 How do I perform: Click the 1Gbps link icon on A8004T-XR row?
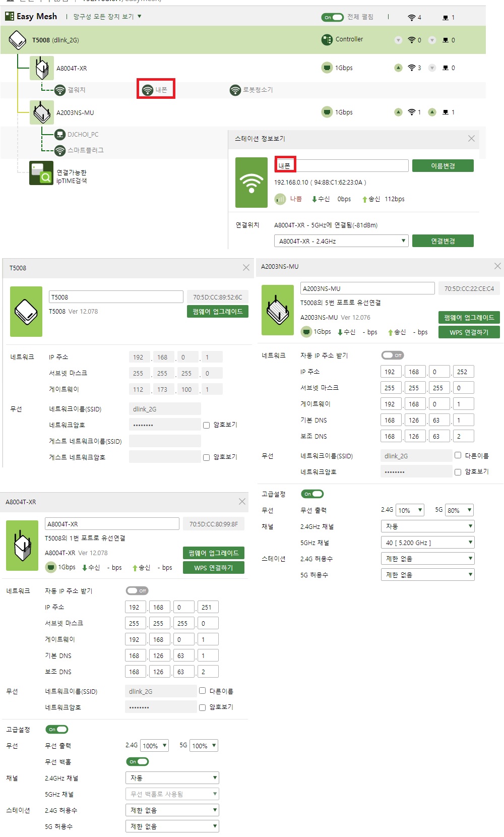tap(327, 68)
